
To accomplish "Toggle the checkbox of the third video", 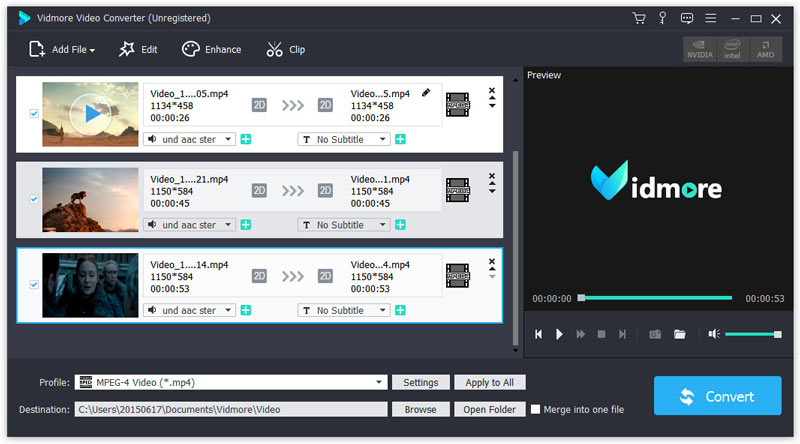I will coord(34,285).
